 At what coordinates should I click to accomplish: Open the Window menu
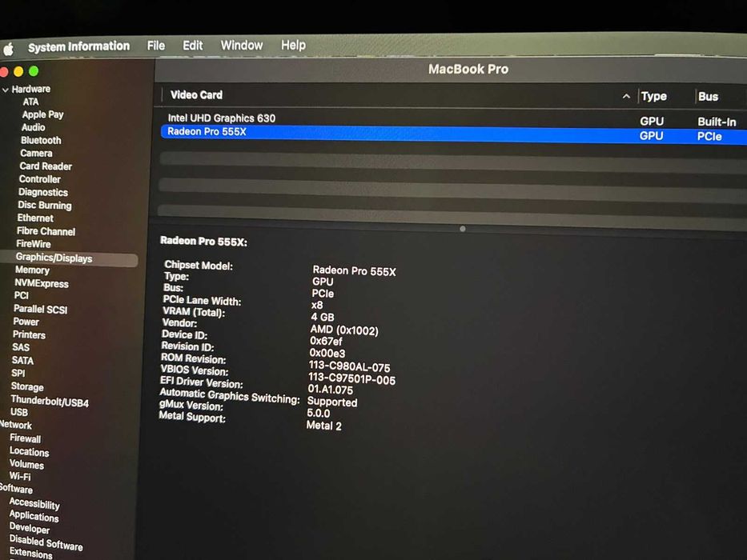242,46
